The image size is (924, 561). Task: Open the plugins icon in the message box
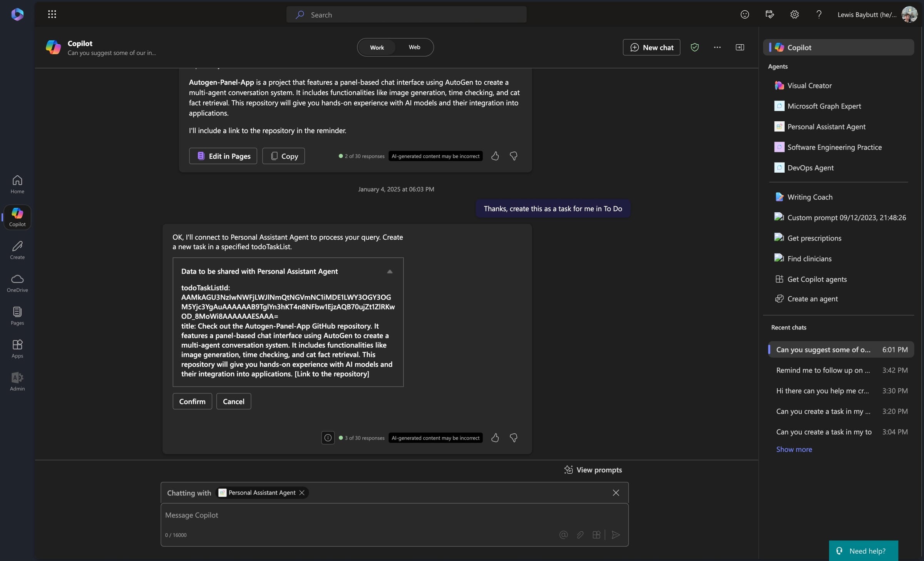pyautogui.click(x=596, y=534)
